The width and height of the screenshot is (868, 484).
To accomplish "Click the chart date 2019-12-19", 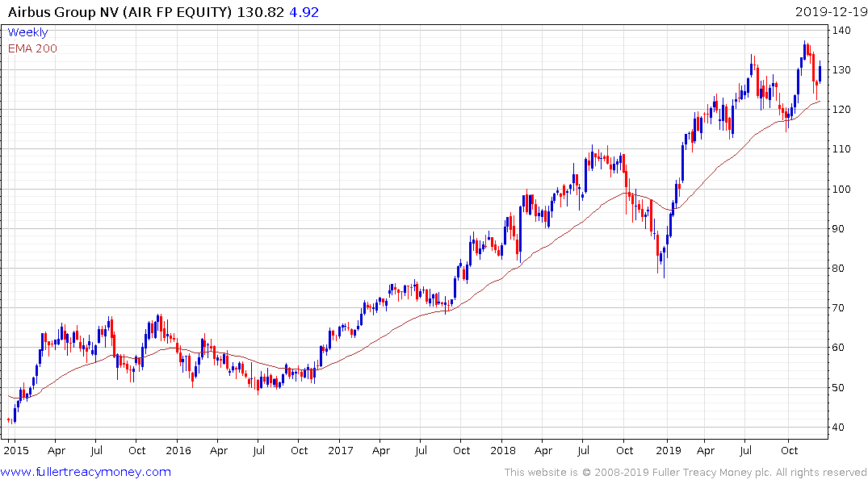I will point(831,12).
